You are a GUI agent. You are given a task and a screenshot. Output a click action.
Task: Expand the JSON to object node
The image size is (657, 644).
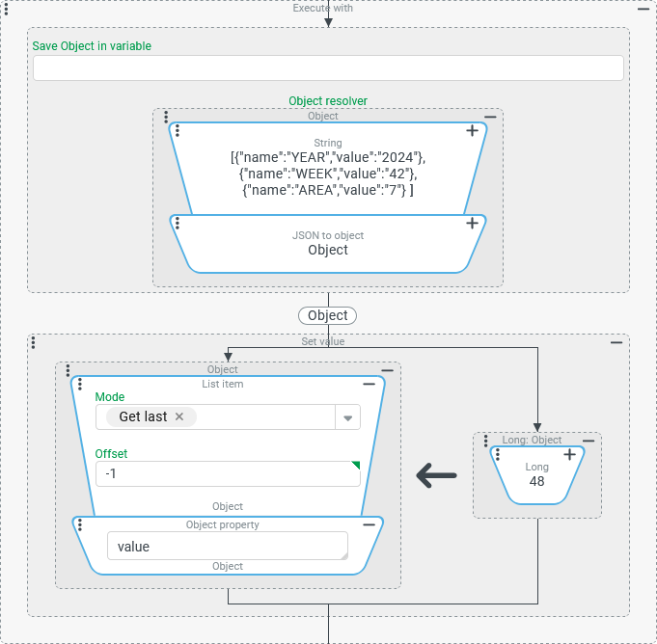(472, 223)
